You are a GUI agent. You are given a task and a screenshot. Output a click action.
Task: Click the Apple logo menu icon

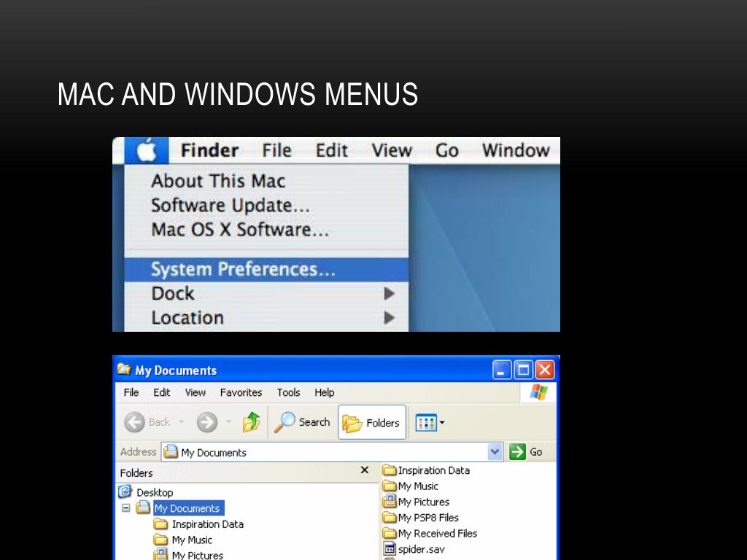147,150
